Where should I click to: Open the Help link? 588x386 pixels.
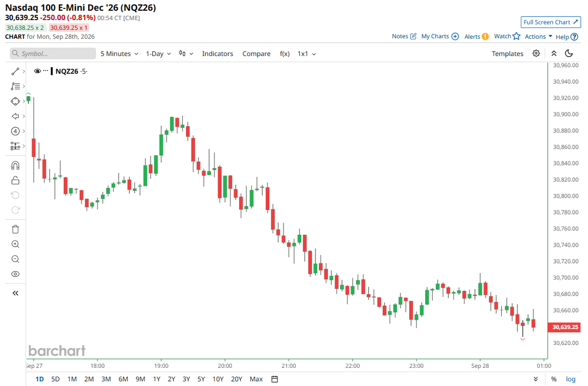[x=566, y=36]
